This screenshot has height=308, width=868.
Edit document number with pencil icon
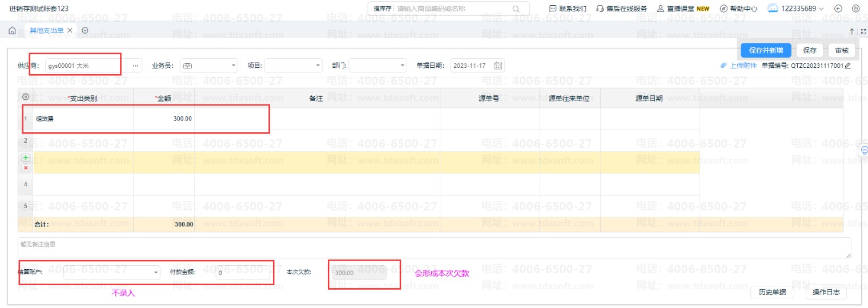(x=847, y=66)
